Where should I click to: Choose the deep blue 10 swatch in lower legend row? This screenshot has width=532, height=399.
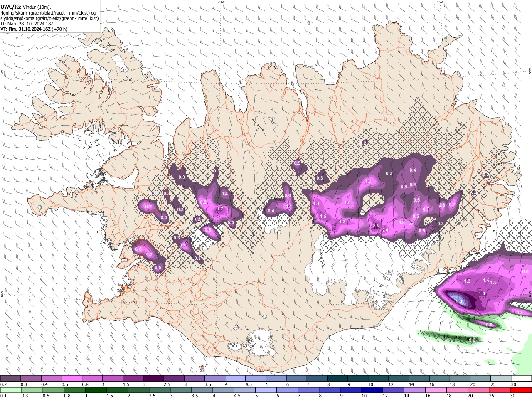[372, 390]
